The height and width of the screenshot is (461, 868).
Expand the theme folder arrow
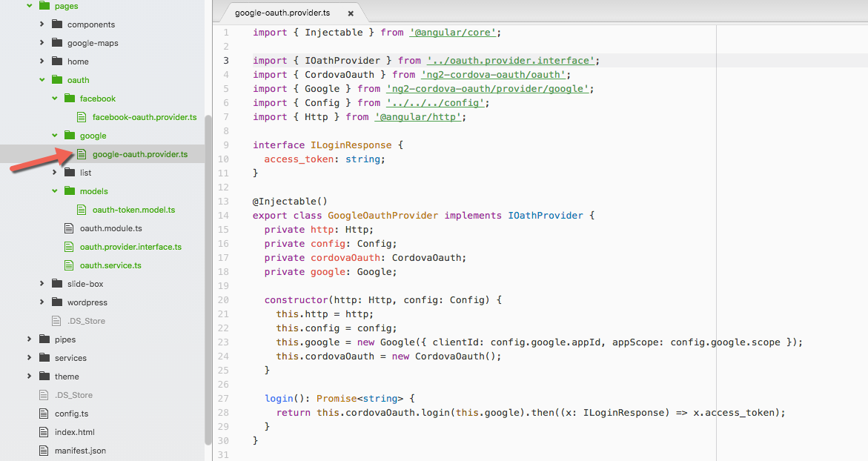30,377
